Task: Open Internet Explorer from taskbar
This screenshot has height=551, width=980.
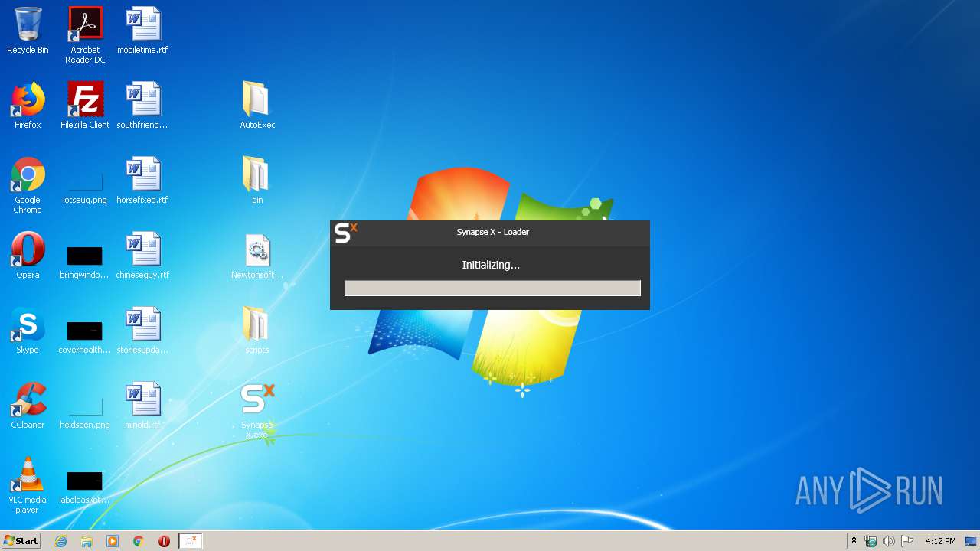Action: pyautogui.click(x=60, y=541)
